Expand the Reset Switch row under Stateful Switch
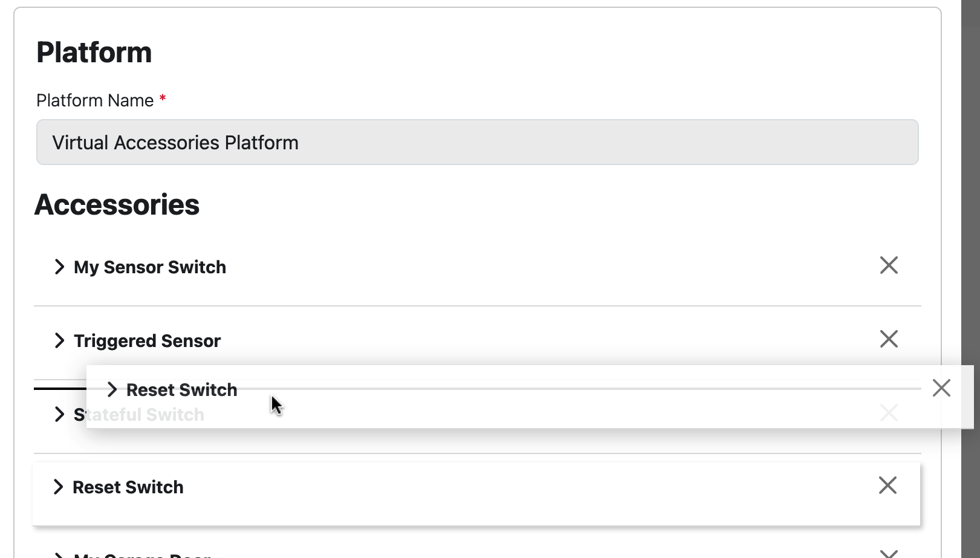This screenshot has width=980, height=558. 58,487
